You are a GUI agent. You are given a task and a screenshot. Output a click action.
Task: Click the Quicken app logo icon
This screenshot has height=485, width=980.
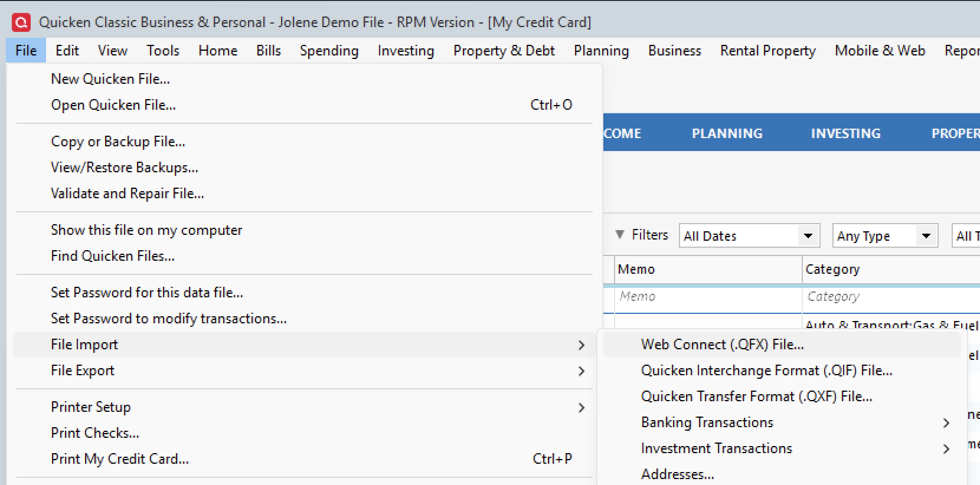(x=21, y=22)
